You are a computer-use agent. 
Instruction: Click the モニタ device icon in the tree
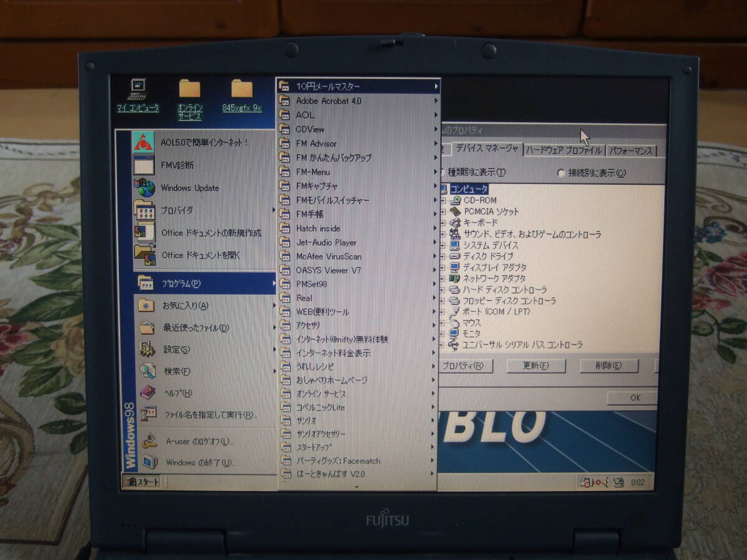point(455,334)
